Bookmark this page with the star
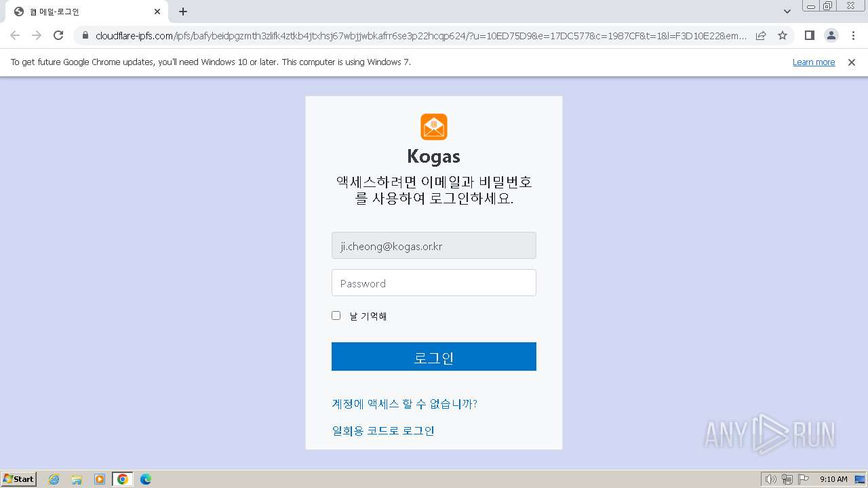The width and height of the screenshot is (868, 488). tap(783, 35)
